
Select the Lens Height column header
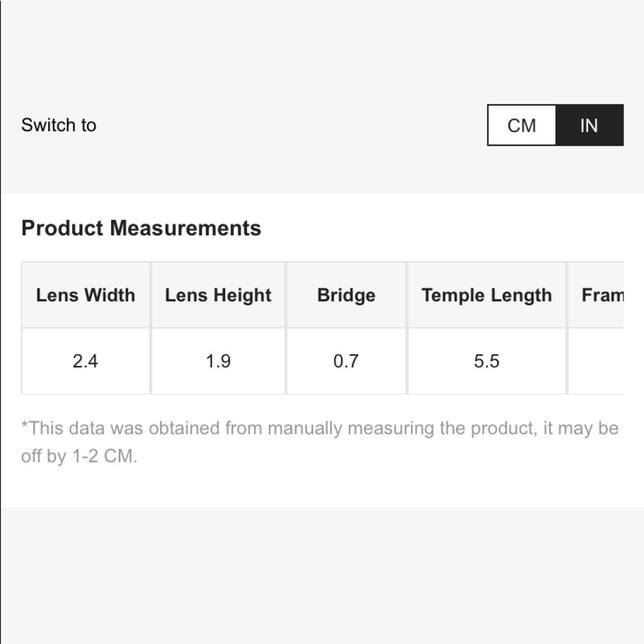coord(218,295)
